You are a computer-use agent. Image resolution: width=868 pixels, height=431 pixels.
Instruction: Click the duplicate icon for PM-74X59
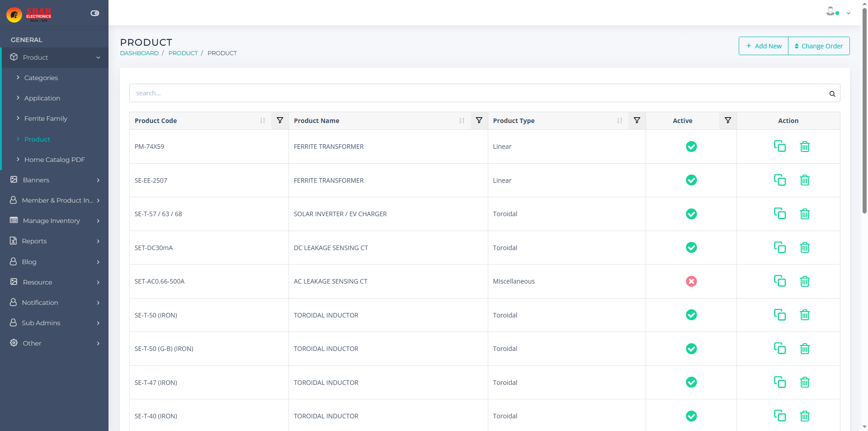tap(779, 146)
